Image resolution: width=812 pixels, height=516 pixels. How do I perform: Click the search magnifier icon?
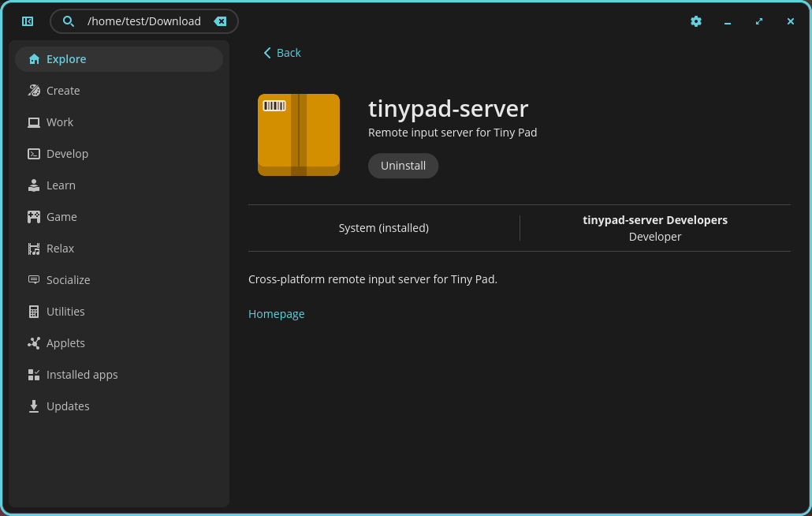69,21
